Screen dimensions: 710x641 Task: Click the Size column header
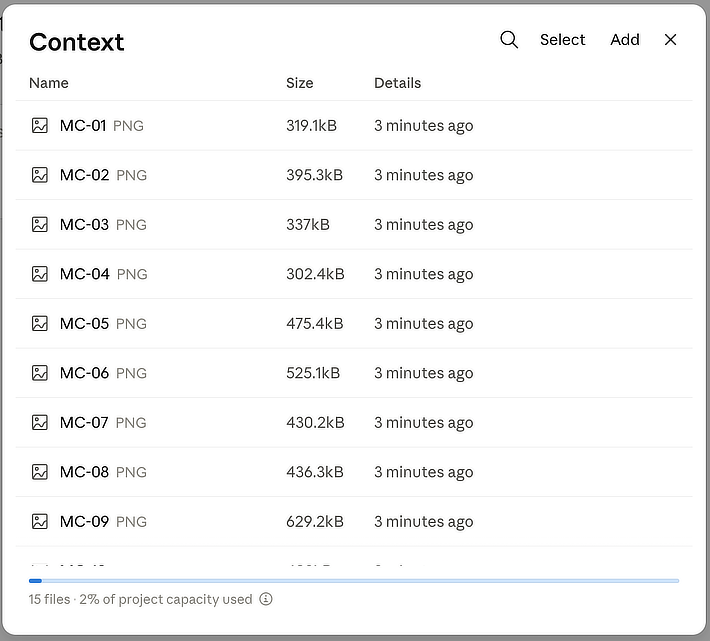[299, 83]
